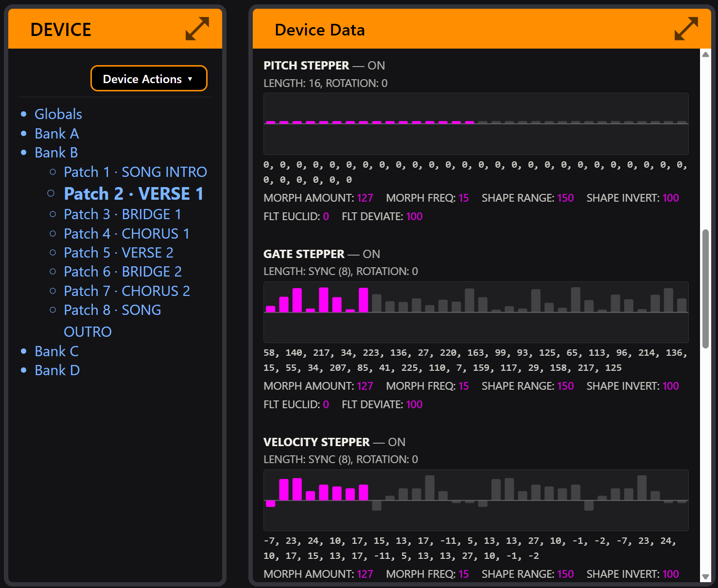
Task: Click the VELOCITY STEPPER heading
Action: (x=316, y=442)
